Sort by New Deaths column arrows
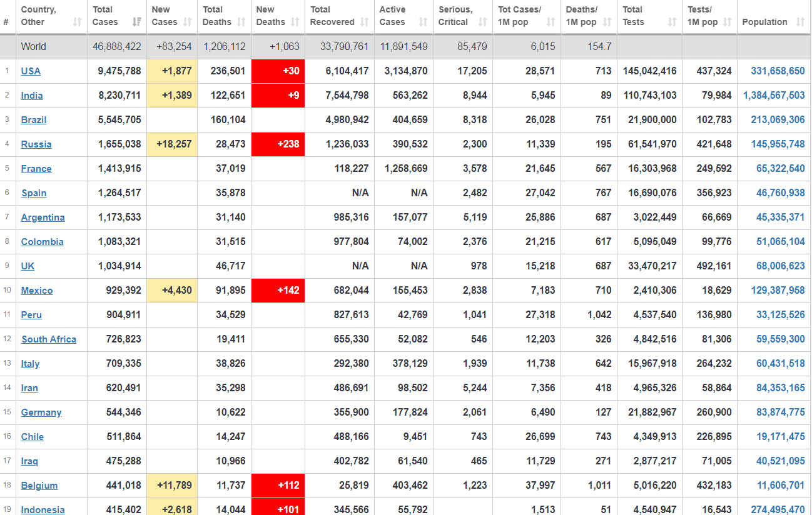Viewport: 812px width, 515px height. [x=295, y=22]
